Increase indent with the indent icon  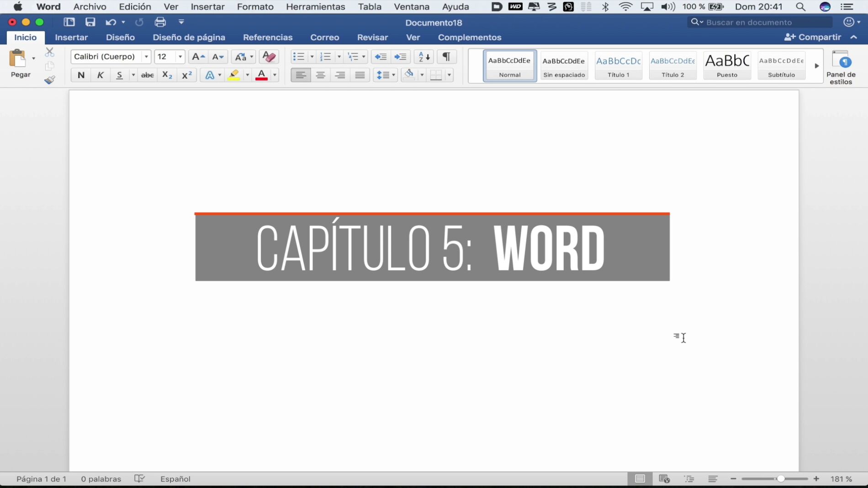coord(400,57)
